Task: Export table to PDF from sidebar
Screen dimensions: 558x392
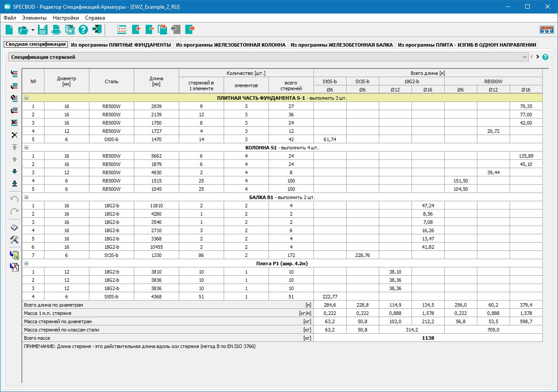Action: (x=14, y=267)
